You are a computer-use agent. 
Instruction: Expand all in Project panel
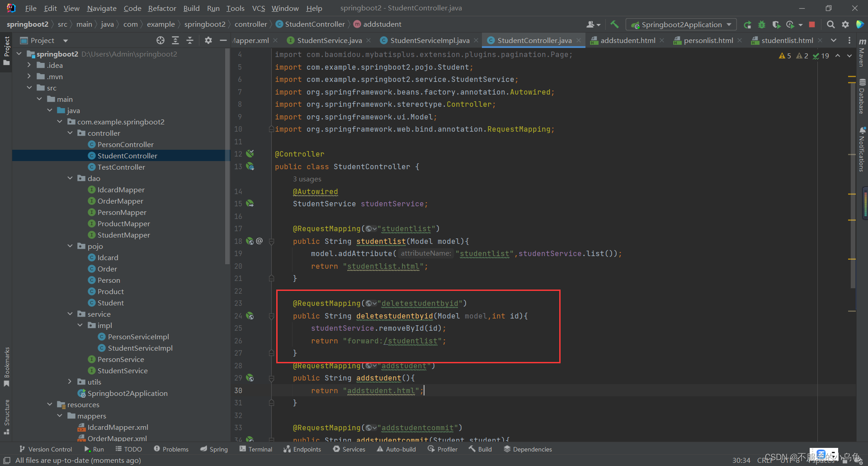pyautogui.click(x=175, y=40)
